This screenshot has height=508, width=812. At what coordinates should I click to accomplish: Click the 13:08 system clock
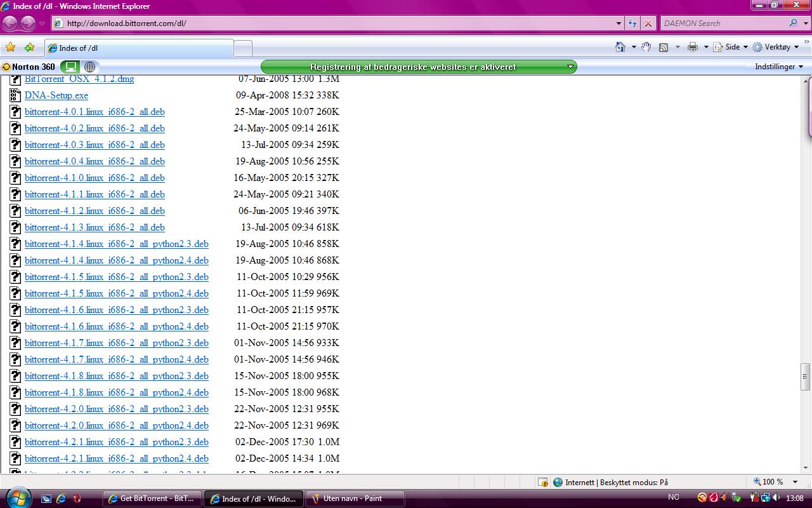(x=795, y=498)
